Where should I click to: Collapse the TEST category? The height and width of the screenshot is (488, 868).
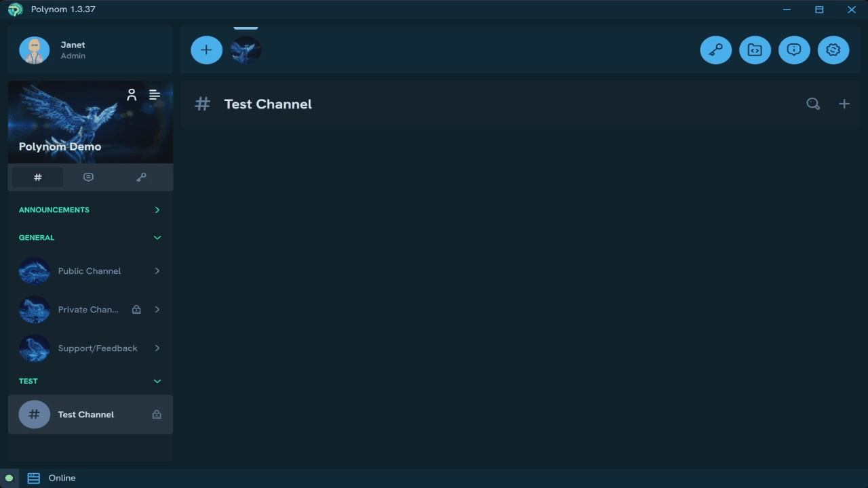(x=157, y=381)
